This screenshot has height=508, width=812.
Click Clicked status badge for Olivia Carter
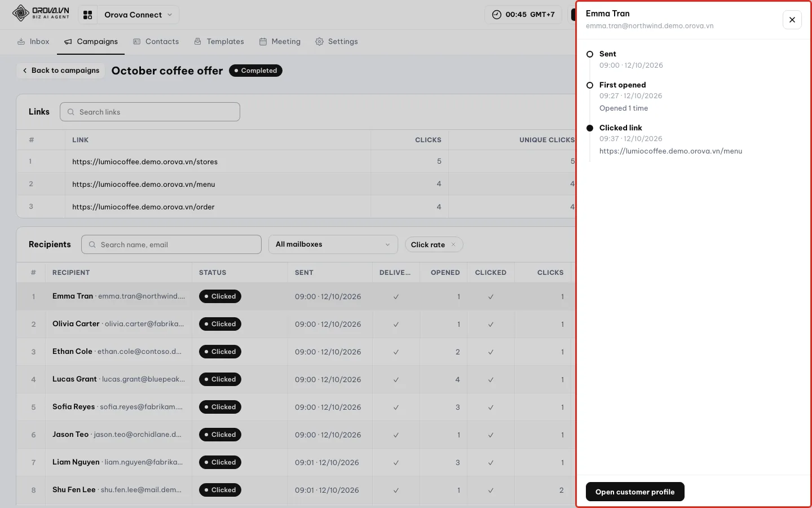(x=220, y=324)
